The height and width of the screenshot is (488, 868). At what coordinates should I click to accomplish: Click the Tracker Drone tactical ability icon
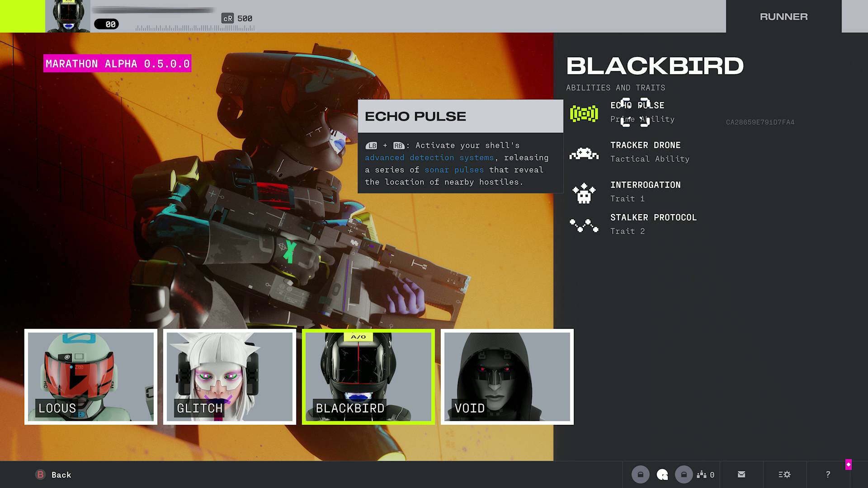585,153
